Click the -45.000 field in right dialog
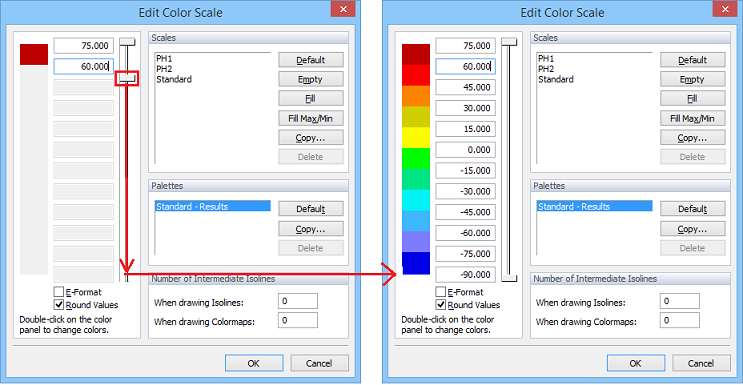This screenshot has width=743, height=385. coord(465,212)
